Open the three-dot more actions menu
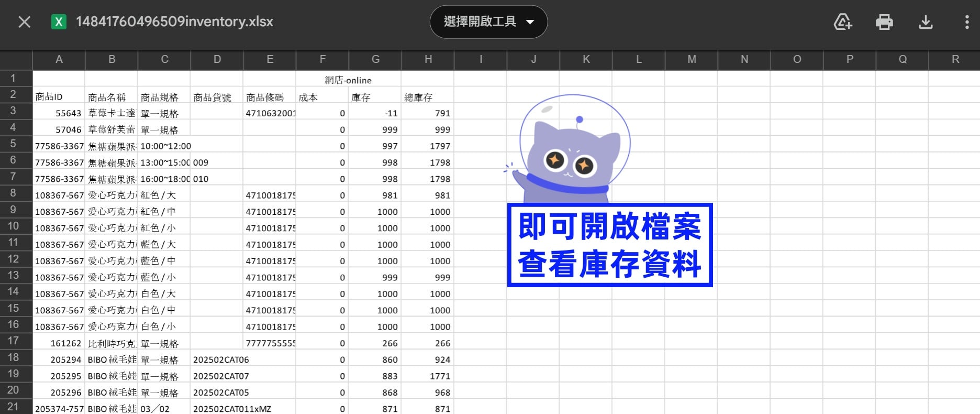Viewport: 980px width, 414px height. (966, 22)
